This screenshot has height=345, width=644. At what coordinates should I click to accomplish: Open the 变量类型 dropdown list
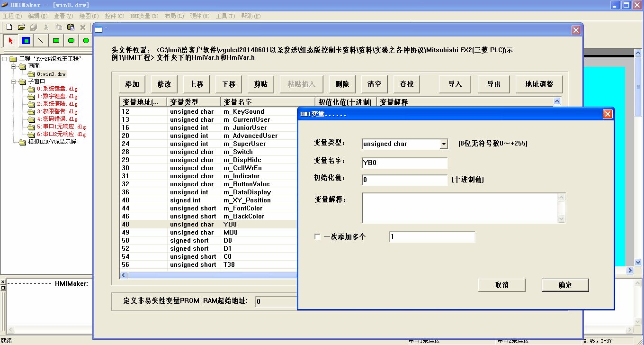tap(443, 144)
